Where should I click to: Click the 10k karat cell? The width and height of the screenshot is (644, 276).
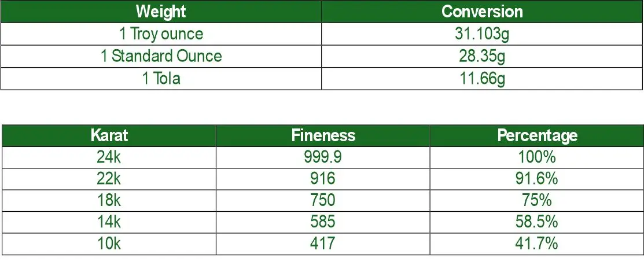[x=109, y=243]
